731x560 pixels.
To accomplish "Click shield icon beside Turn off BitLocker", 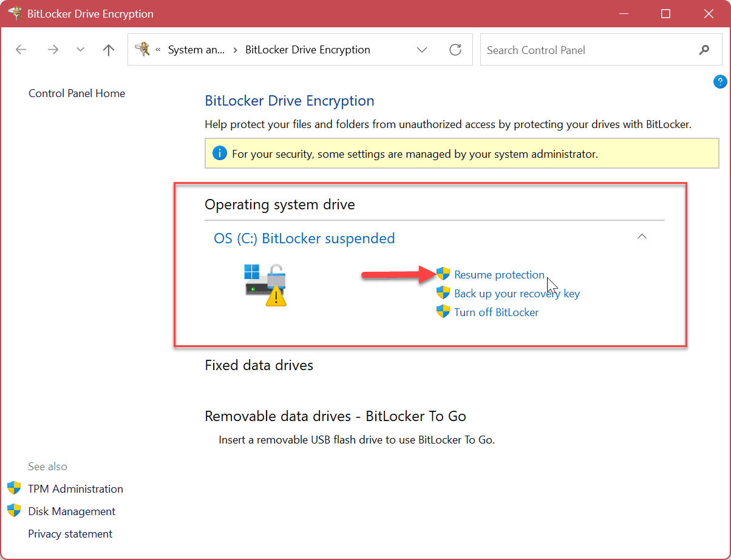I will click(x=443, y=312).
